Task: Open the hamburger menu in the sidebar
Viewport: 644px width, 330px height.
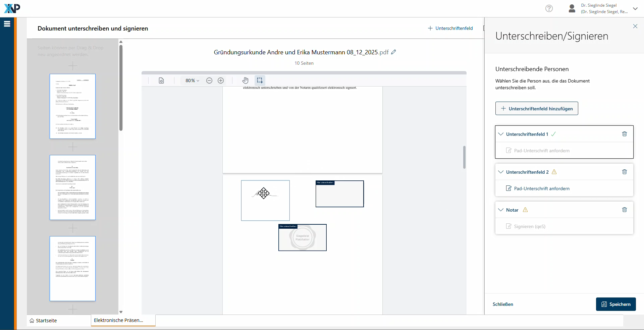Action: point(7,24)
